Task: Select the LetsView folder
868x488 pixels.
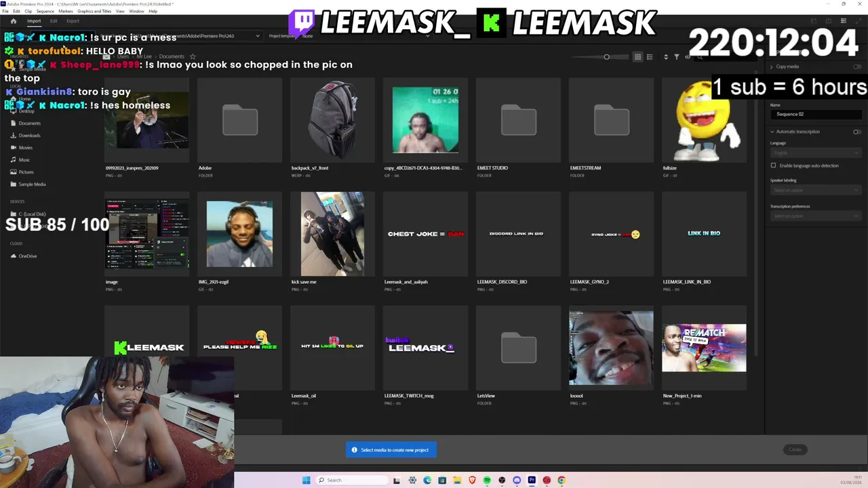Action: [518, 348]
